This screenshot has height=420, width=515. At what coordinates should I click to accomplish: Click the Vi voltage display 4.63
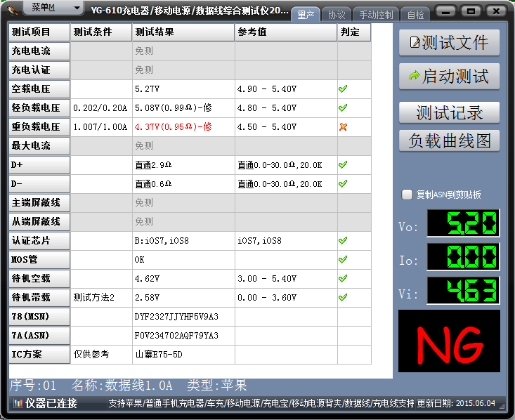coord(463,291)
